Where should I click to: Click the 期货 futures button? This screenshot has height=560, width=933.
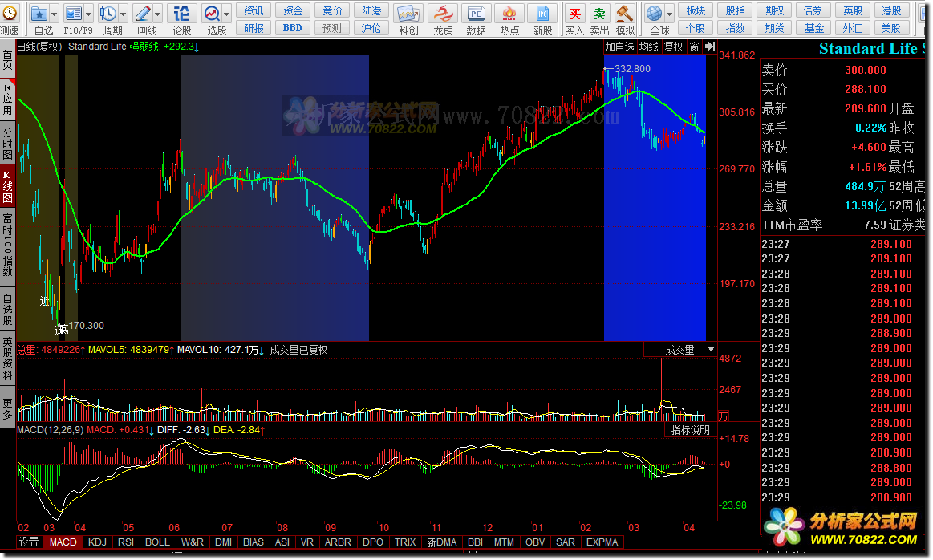point(775,28)
